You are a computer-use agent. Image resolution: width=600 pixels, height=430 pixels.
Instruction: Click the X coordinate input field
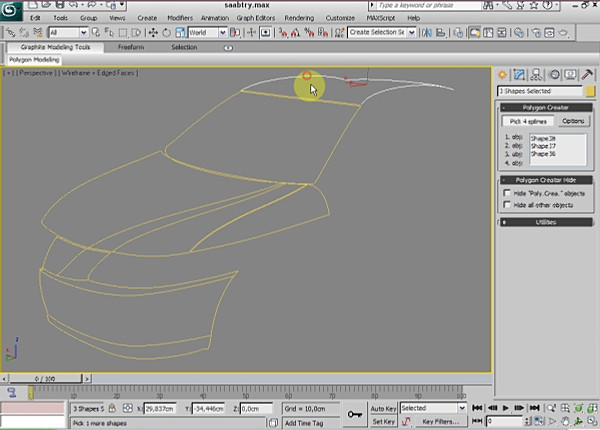[160, 409]
